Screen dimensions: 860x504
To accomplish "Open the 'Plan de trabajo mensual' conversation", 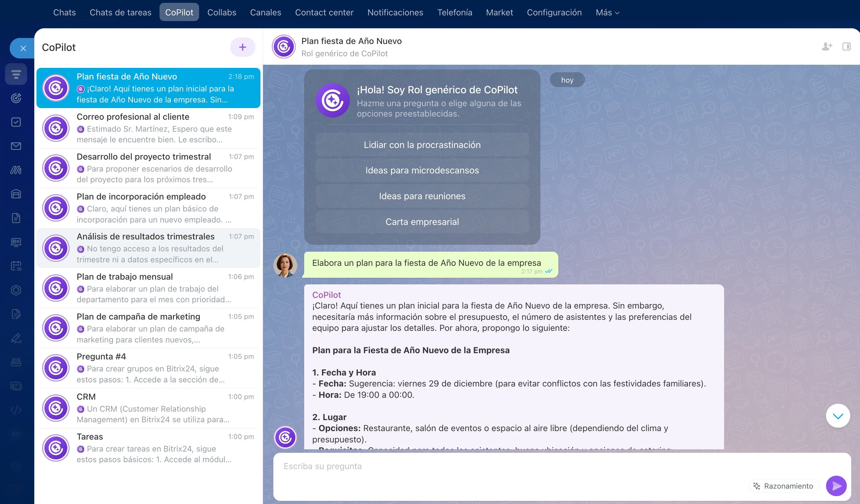I will pos(148,288).
